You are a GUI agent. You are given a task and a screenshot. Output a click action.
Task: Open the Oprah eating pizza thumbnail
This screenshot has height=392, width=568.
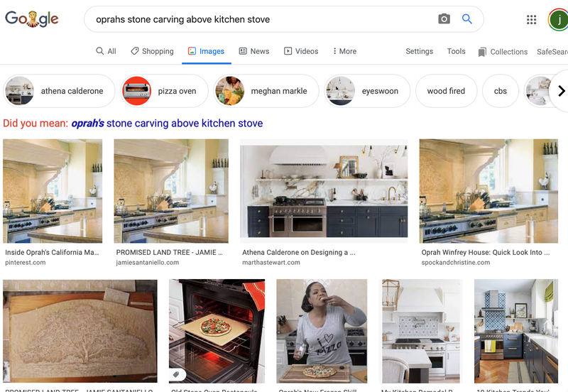point(322,331)
